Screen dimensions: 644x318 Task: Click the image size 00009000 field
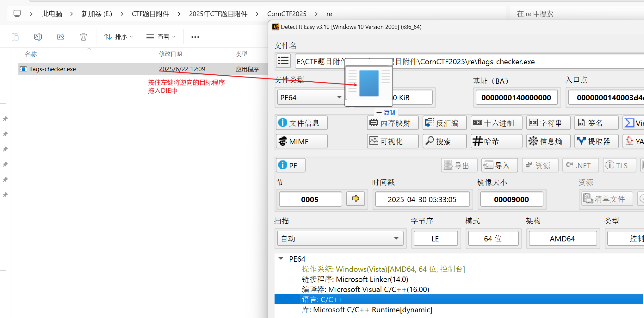pos(511,199)
